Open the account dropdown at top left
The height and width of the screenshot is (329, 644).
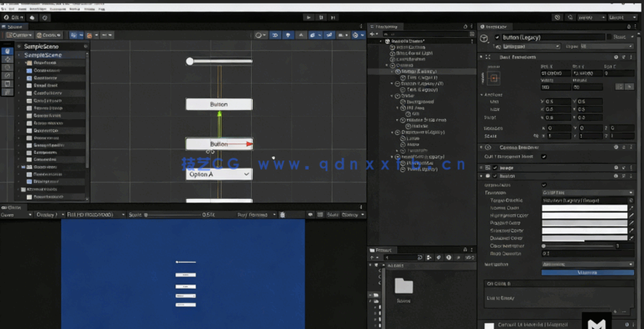pyautogui.click(x=14, y=18)
